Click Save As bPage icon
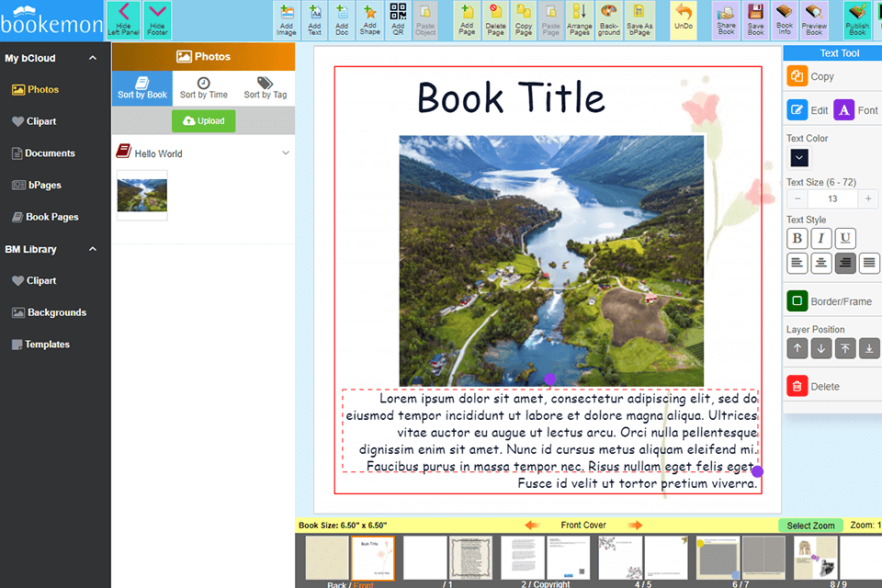This screenshot has width=882, height=588. [639, 19]
